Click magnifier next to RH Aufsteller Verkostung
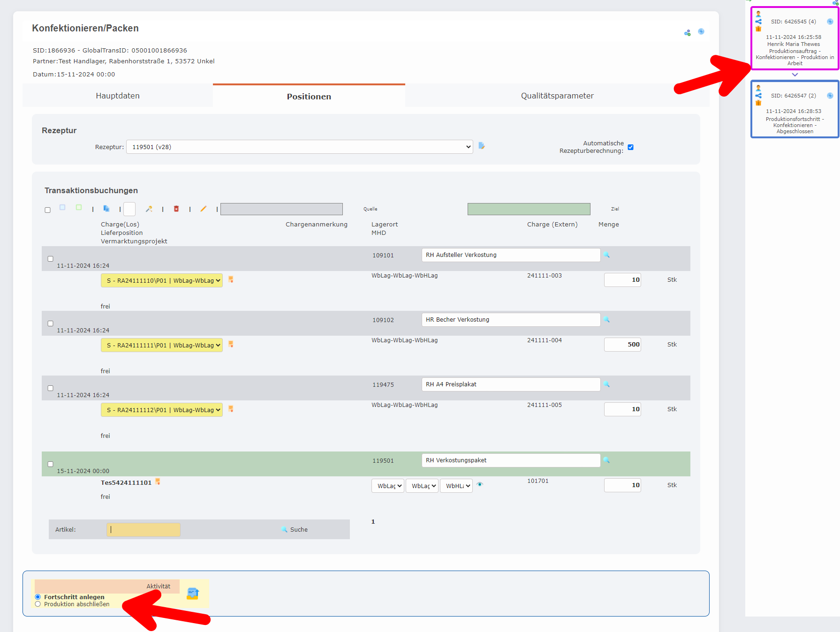The width and height of the screenshot is (840, 632). click(x=606, y=255)
